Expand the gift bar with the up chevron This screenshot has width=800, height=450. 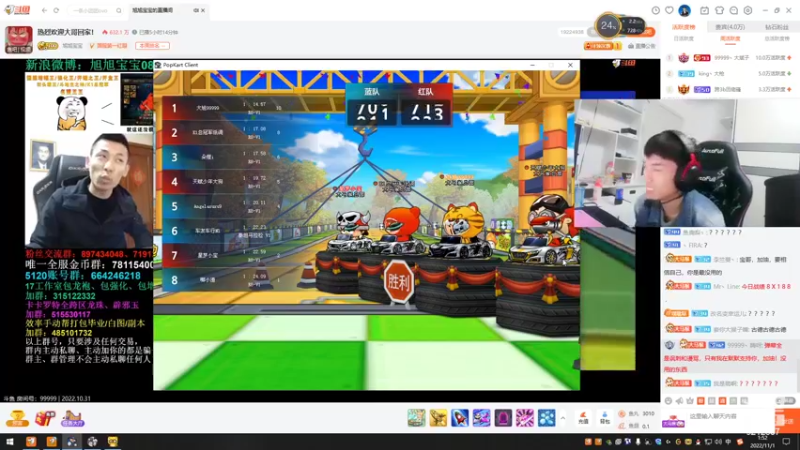tap(563, 418)
